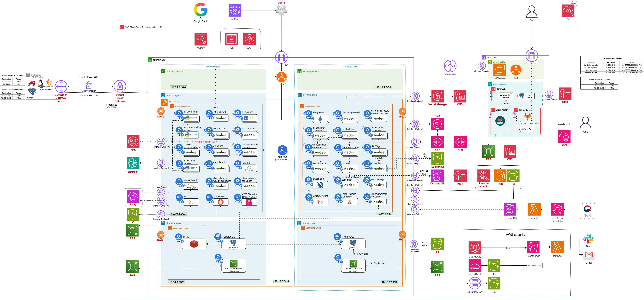The height and width of the screenshot is (300, 644).
Task: Select the prometheus pod box
Action: (x=221, y=202)
